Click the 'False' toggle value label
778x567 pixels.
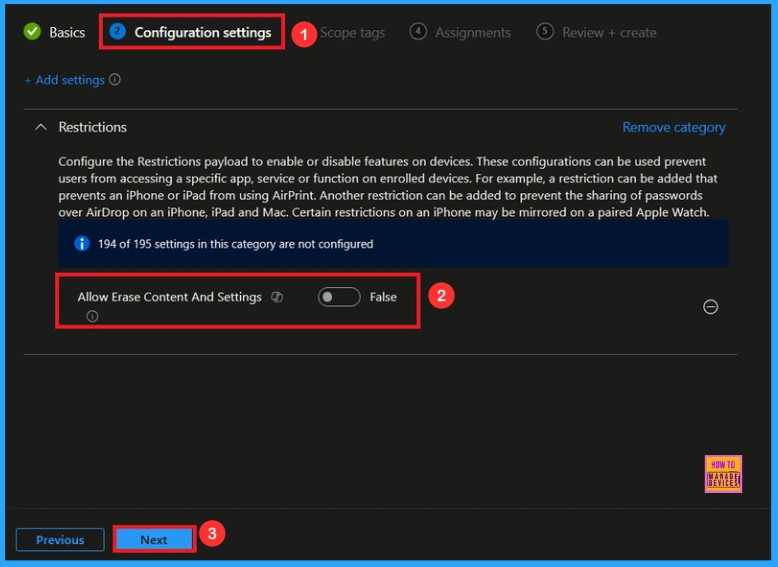point(383,297)
